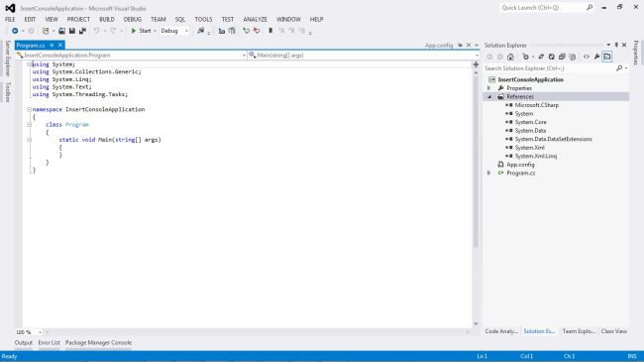644x362 pixels.
Task: Open the Debug solution configuration dropdown
Action: (x=186, y=31)
